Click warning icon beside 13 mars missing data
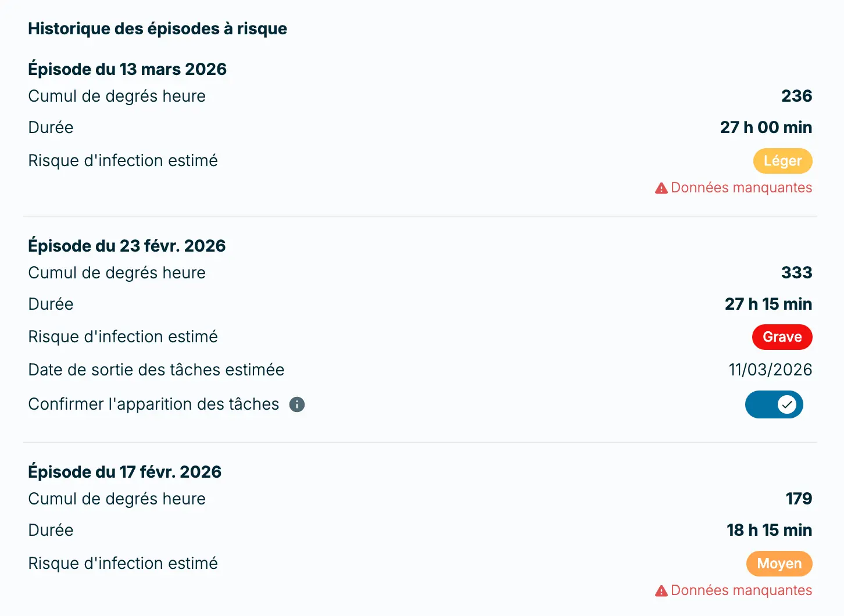Image resolution: width=844 pixels, height=616 pixels. pyautogui.click(x=661, y=187)
